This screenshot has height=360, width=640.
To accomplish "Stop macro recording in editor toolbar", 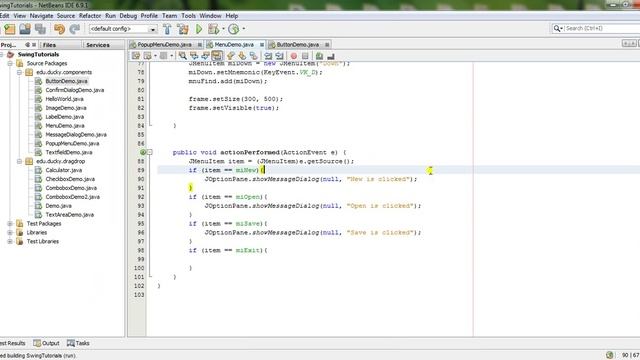I will pos(305,56).
